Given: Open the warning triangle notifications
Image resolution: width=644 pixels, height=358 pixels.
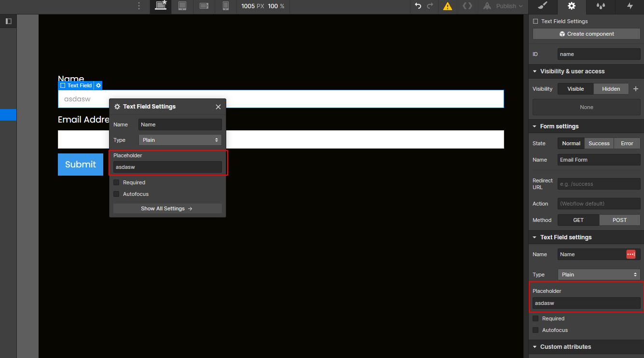Looking at the screenshot, I should point(447,7).
